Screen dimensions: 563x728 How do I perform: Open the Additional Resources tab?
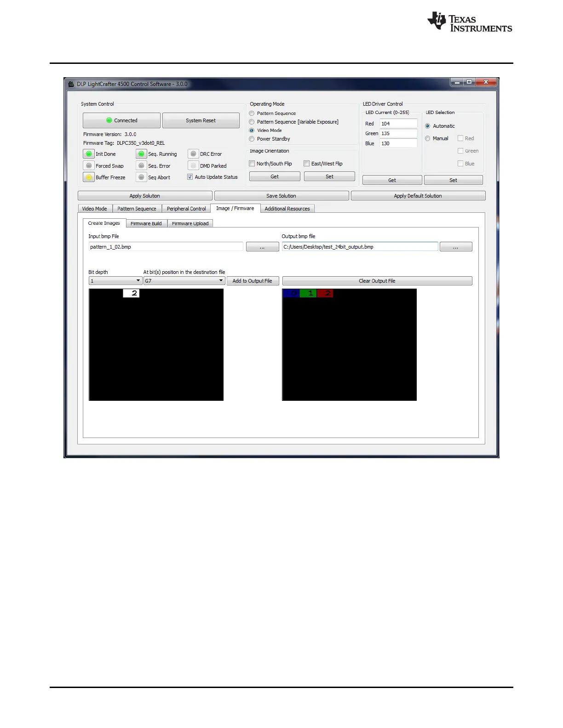point(287,209)
